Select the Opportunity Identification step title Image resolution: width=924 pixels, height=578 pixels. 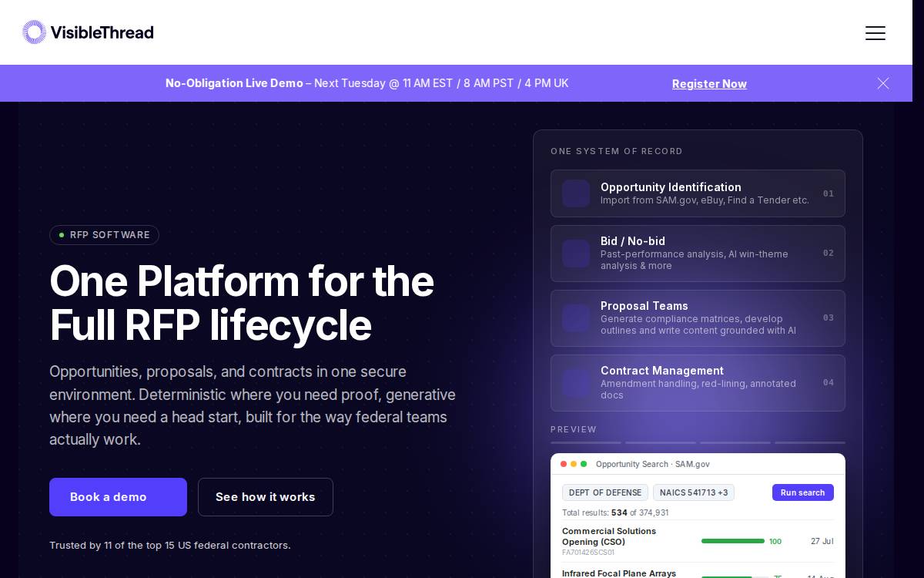671,187
